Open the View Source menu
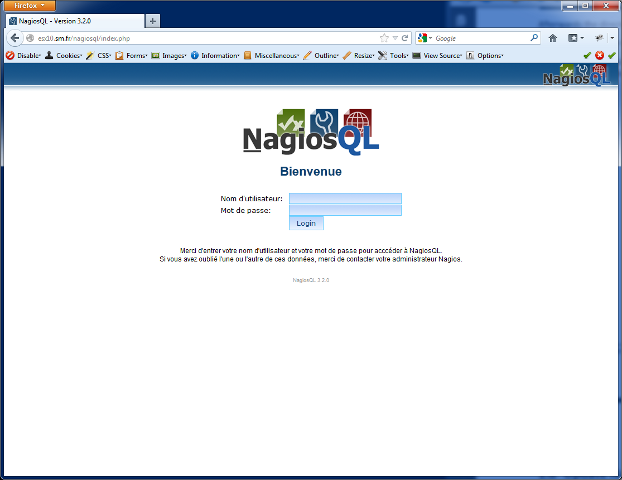The image size is (622, 480). pos(437,56)
